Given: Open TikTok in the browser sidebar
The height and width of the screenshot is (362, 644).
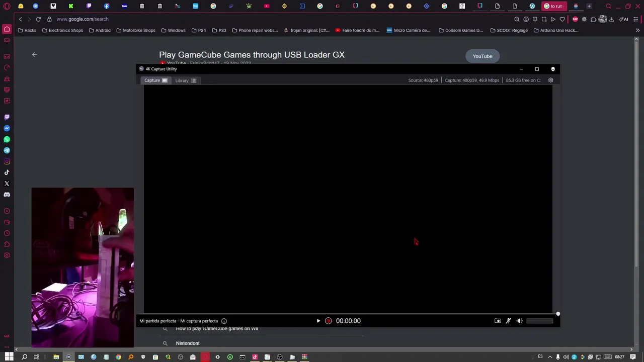Looking at the screenshot, I should (7, 172).
